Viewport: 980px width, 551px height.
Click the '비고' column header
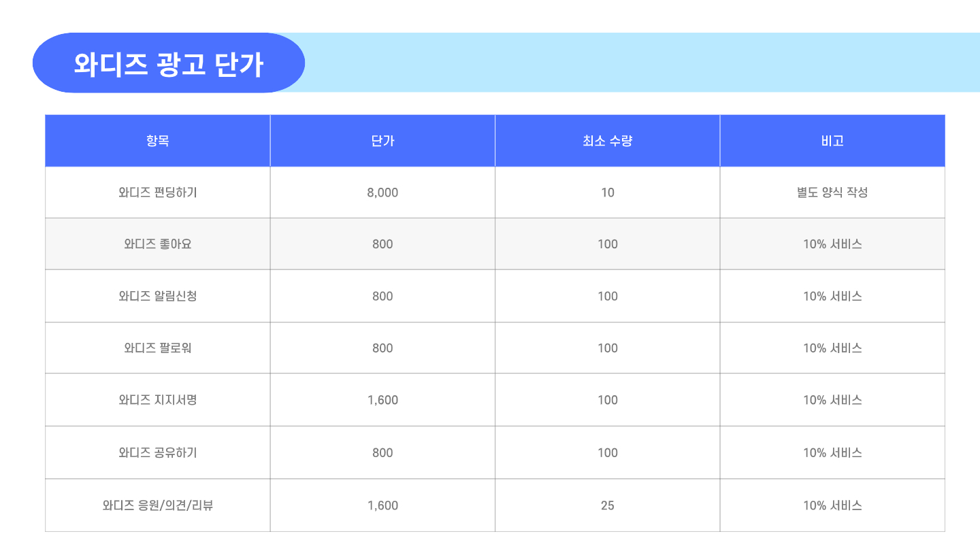832,141
